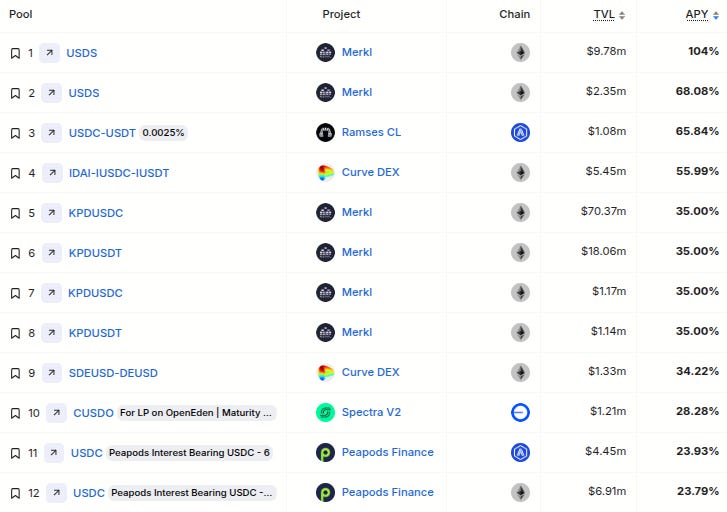The image size is (727, 512).
Task: Click Ethereum chain icon in $1.14m TVL row
Action: pyautogui.click(x=520, y=333)
